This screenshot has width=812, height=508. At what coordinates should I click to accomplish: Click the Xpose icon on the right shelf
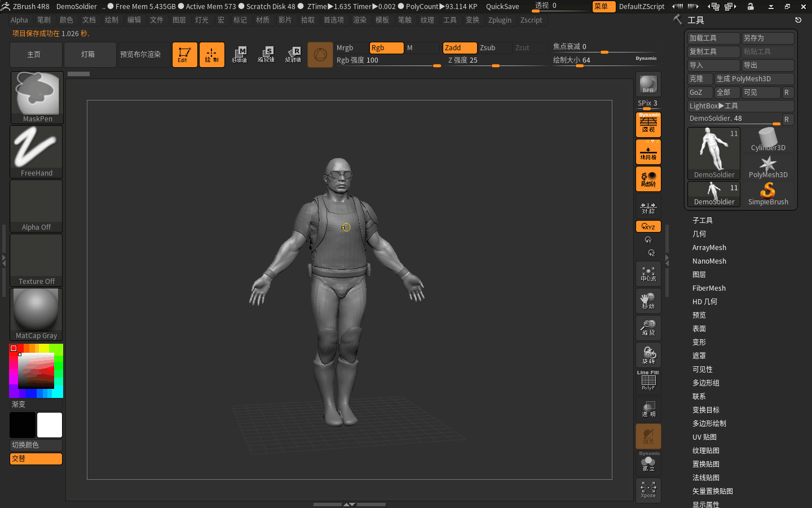[x=648, y=490]
